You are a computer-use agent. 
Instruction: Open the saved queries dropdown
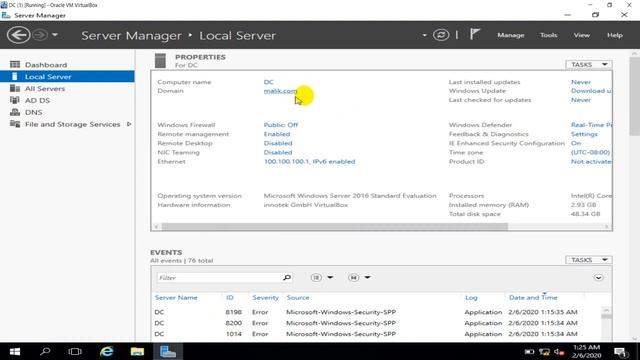[x=359, y=278]
